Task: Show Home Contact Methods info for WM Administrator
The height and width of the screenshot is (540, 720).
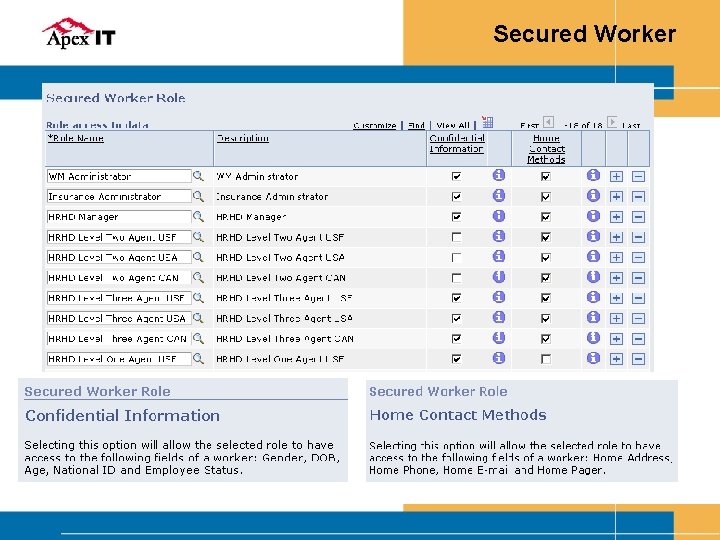Action: point(593,175)
